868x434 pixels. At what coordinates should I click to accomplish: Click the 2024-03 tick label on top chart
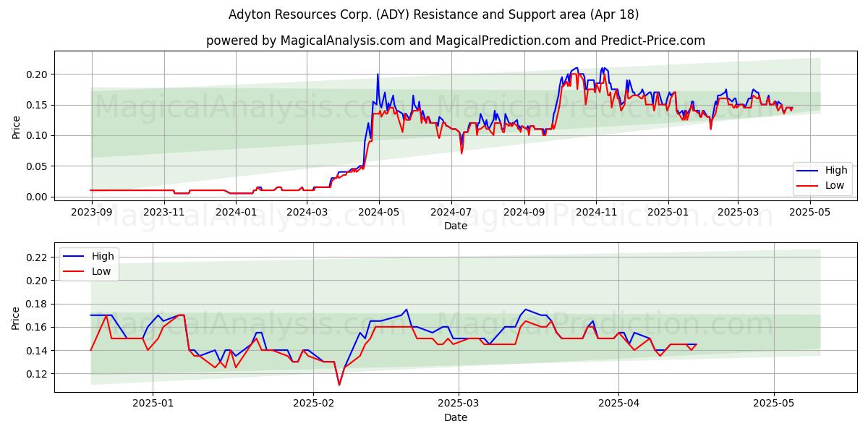coord(308,212)
